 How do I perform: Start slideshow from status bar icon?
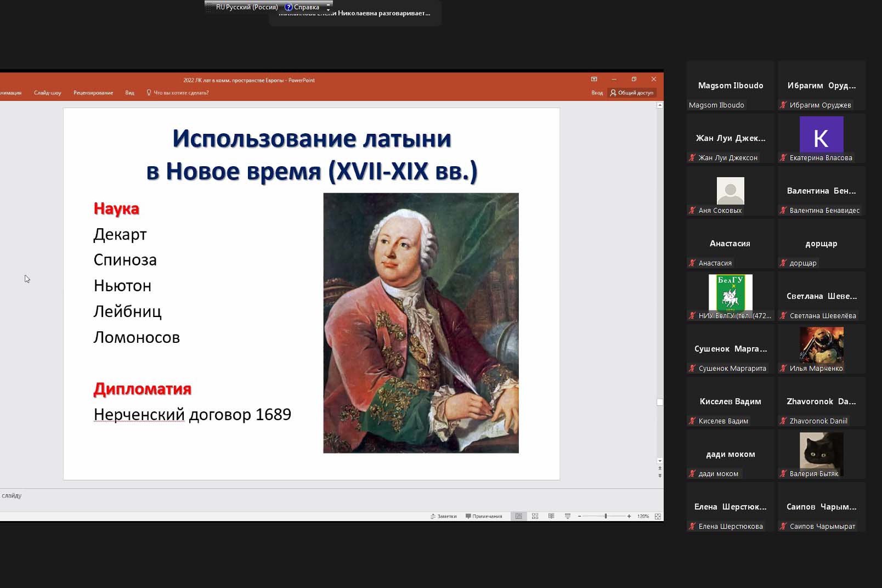click(x=568, y=516)
